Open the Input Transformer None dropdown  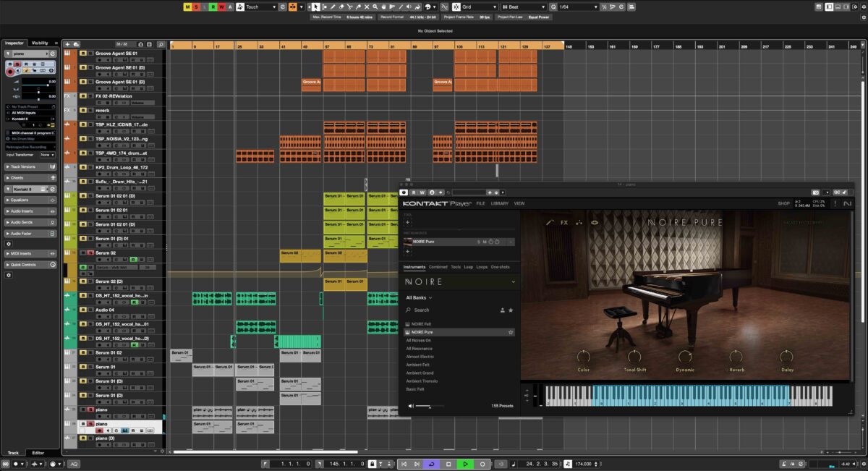[x=46, y=155]
